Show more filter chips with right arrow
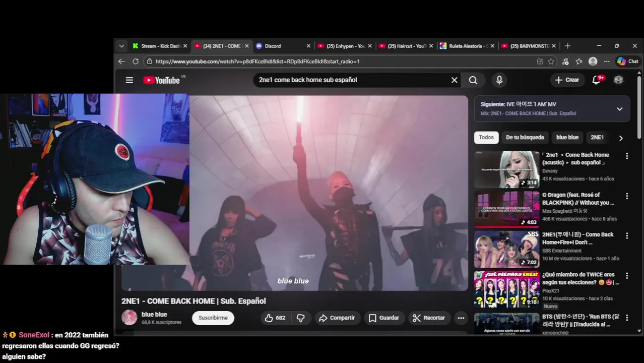Screen dimensions: 644x363 (x=620, y=138)
